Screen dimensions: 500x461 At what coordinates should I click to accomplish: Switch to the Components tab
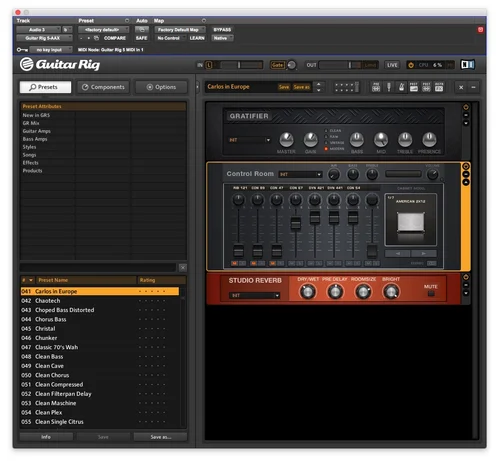pyautogui.click(x=103, y=87)
